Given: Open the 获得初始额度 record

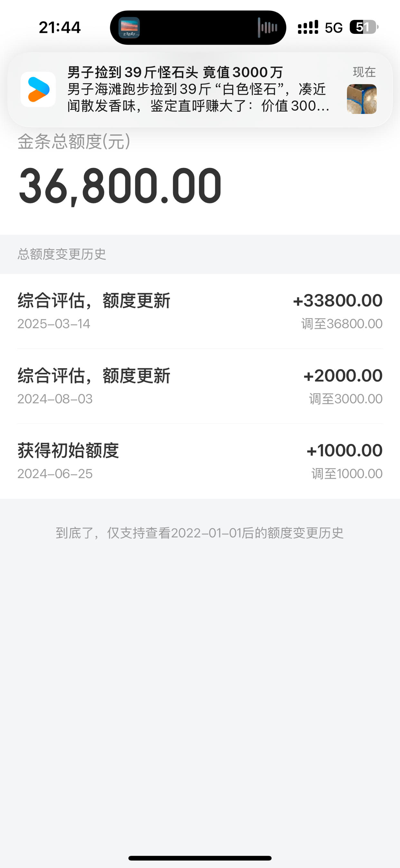Looking at the screenshot, I should (x=200, y=461).
